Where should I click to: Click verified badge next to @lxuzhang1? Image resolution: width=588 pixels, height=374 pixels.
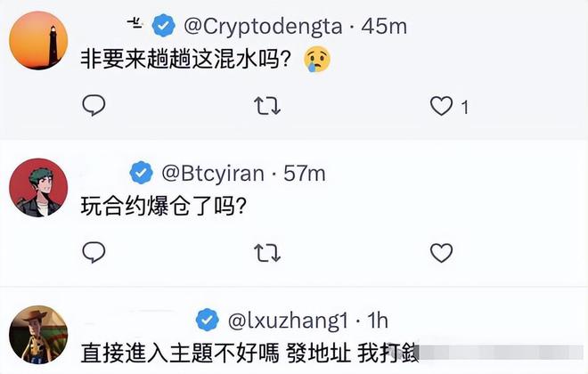[208, 318]
